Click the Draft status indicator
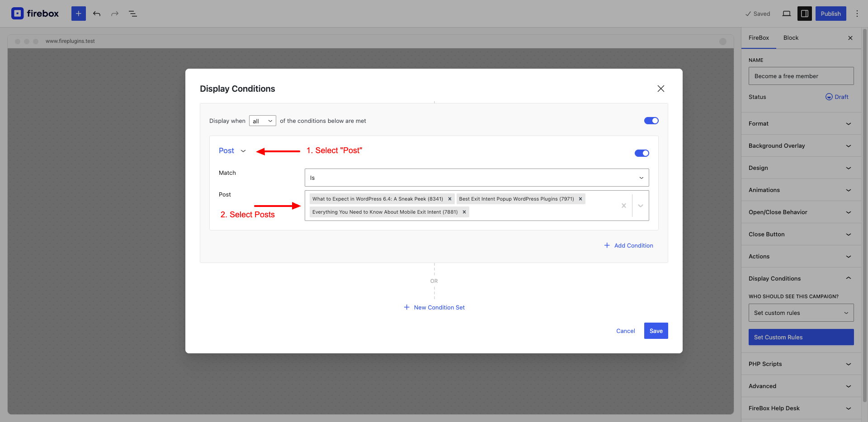 (x=837, y=97)
